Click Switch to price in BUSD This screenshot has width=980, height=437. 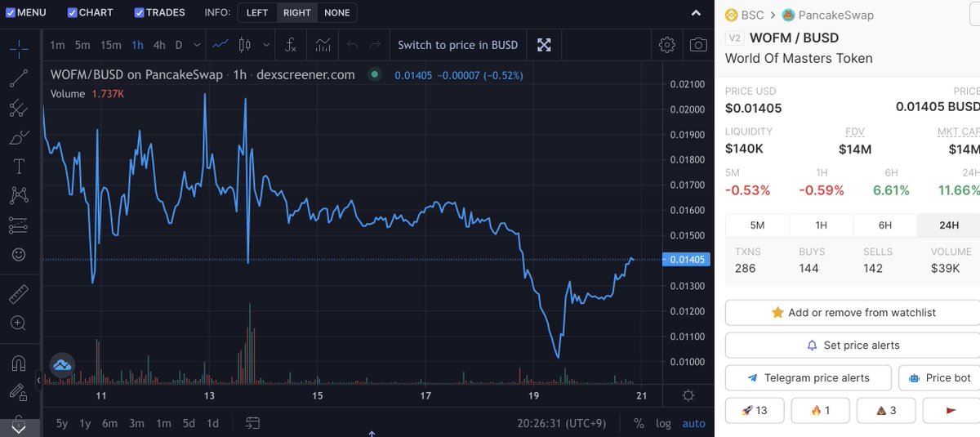(458, 45)
